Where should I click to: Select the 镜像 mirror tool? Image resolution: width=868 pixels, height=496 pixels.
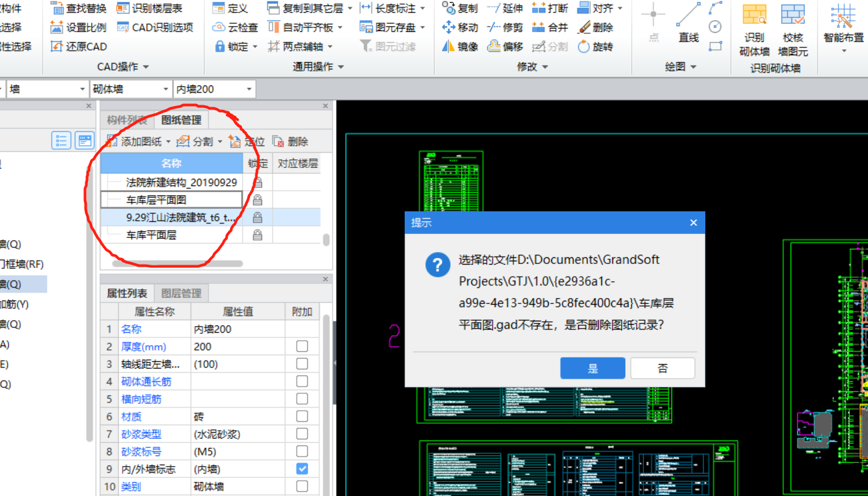coord(460,47)
